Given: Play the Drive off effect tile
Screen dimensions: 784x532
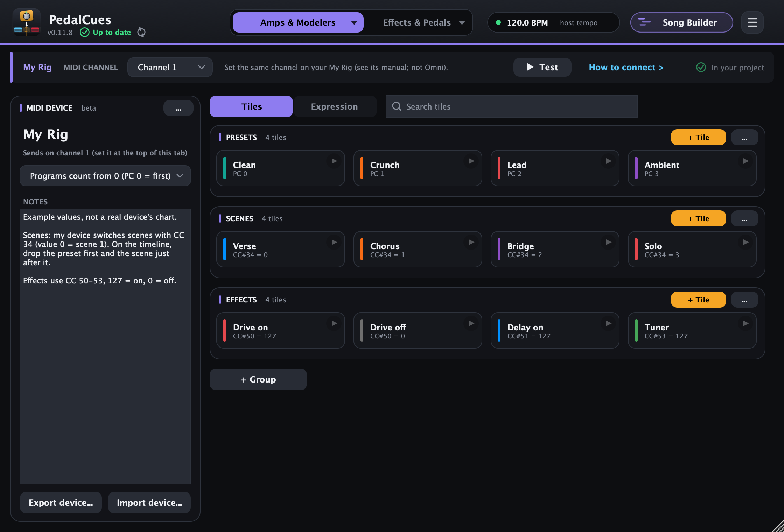Looking at the screenshot, I should click(471, 323).
